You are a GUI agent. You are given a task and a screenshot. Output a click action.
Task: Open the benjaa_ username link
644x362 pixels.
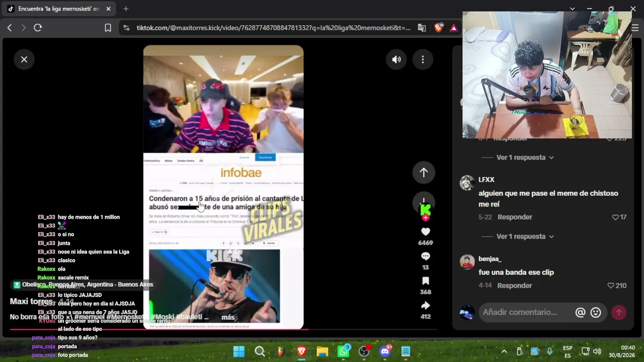coord(490,259)
